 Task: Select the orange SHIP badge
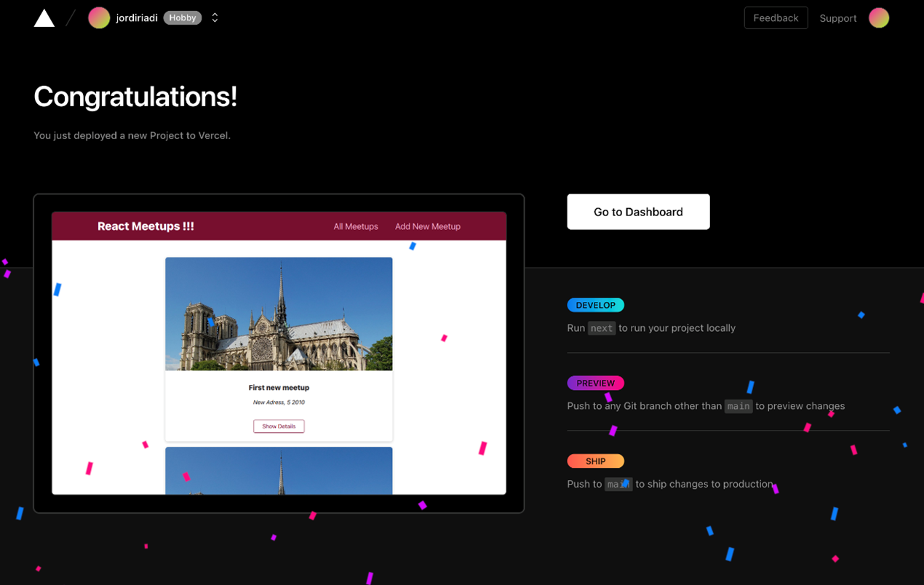click(x=595, y=461)
